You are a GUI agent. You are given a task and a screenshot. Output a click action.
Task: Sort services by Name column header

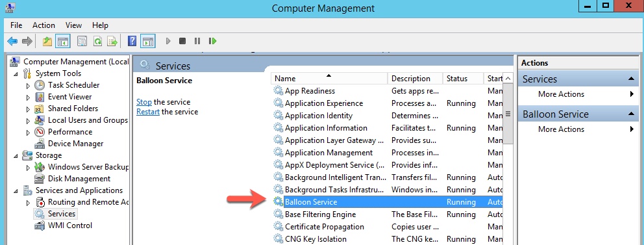(x=329, y=78)
